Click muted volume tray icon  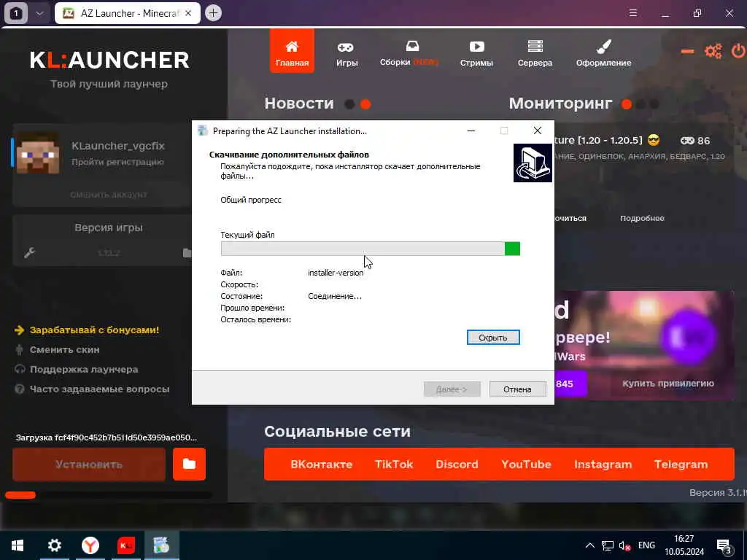coord(624,545)
